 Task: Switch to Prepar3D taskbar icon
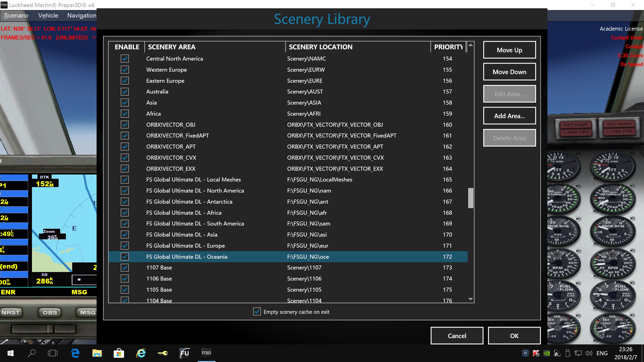tap(207, 353)
